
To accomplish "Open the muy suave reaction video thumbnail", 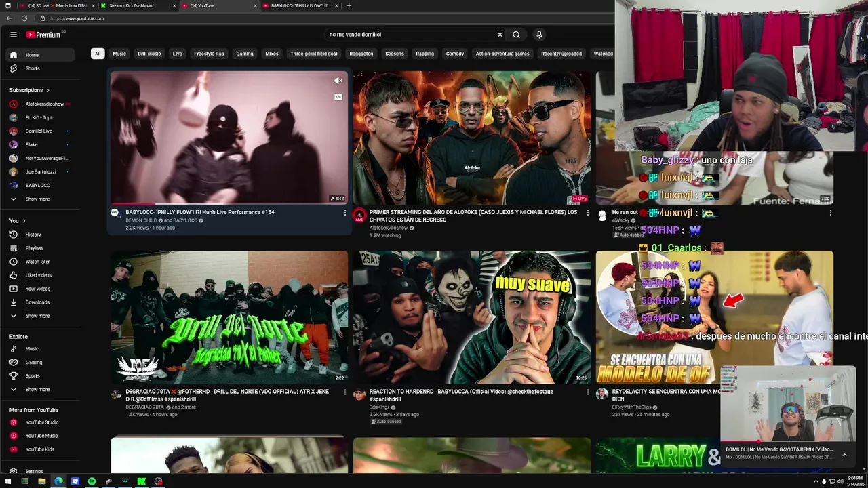I will [x=472, y=317].
